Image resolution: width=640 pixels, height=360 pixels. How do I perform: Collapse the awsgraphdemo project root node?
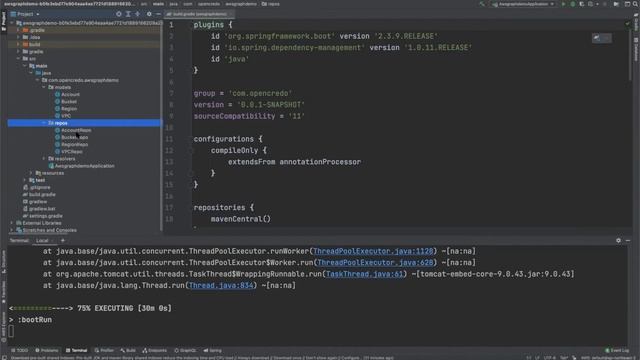(12, 23)
